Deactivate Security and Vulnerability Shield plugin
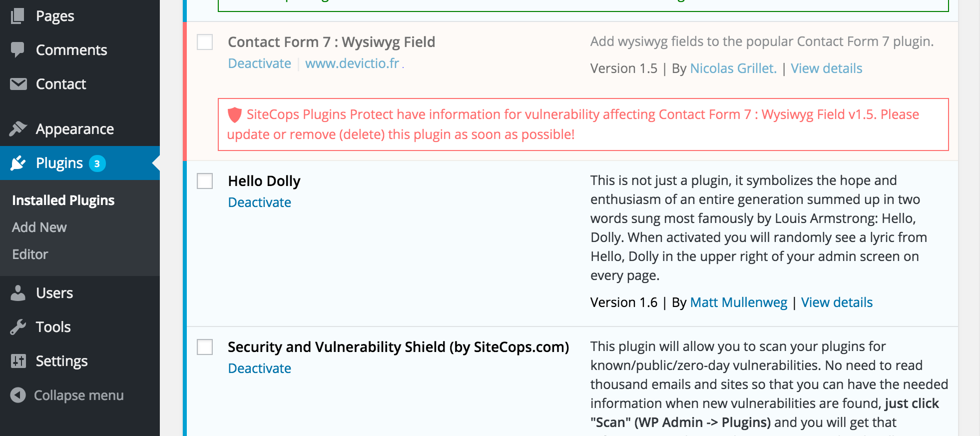Viewport: 980px width, 436px height. tap(259, 368)
